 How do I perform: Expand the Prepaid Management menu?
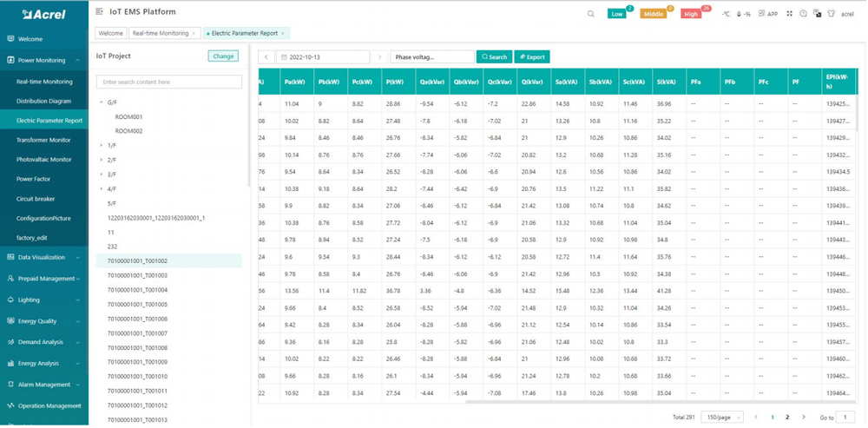click(x=78, y=279)
